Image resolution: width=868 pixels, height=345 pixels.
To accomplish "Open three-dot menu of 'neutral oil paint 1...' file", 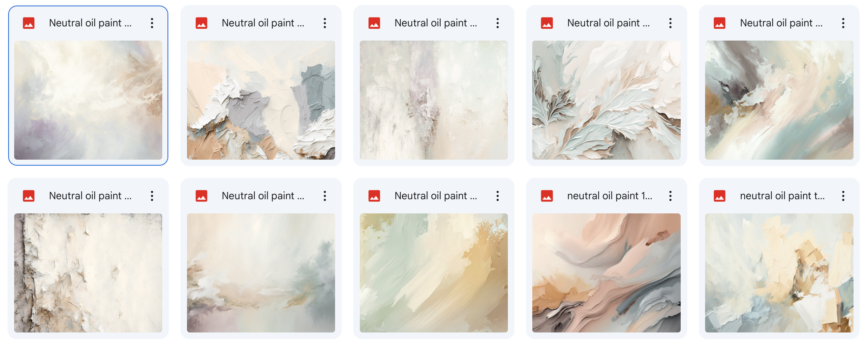I will (x=670, y=196).
